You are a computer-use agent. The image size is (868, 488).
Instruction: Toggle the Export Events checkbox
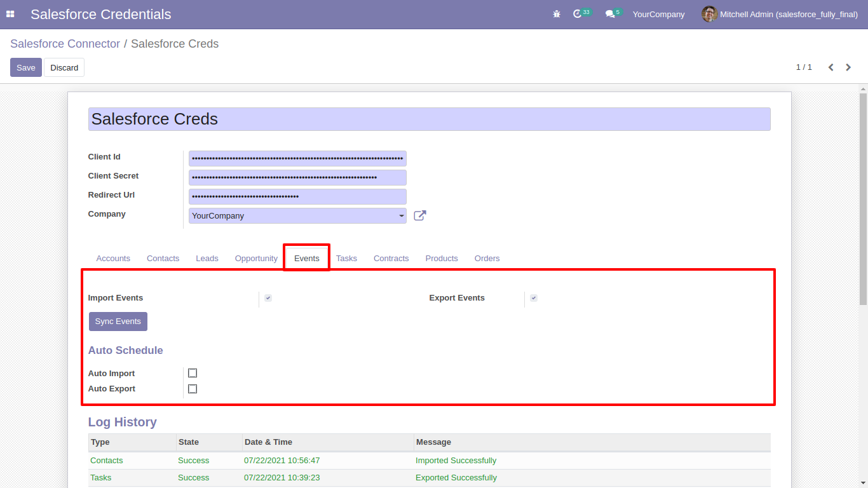coord(534,298)
